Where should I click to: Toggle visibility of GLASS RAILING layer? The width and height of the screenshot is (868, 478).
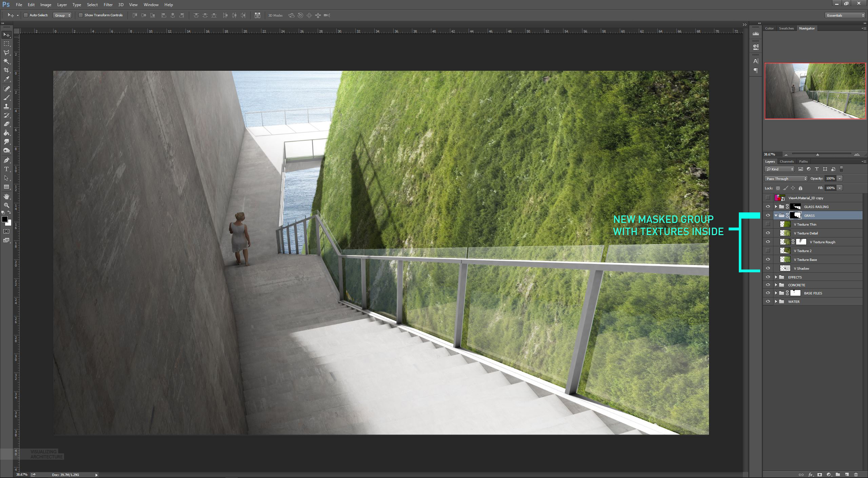[768, 207]
